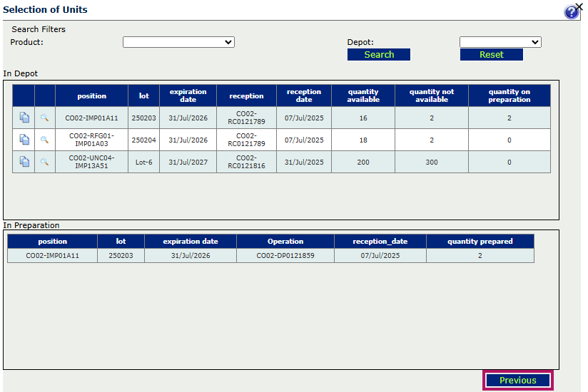Click copy icon for lot 250203 row

(x=24, y=118)
